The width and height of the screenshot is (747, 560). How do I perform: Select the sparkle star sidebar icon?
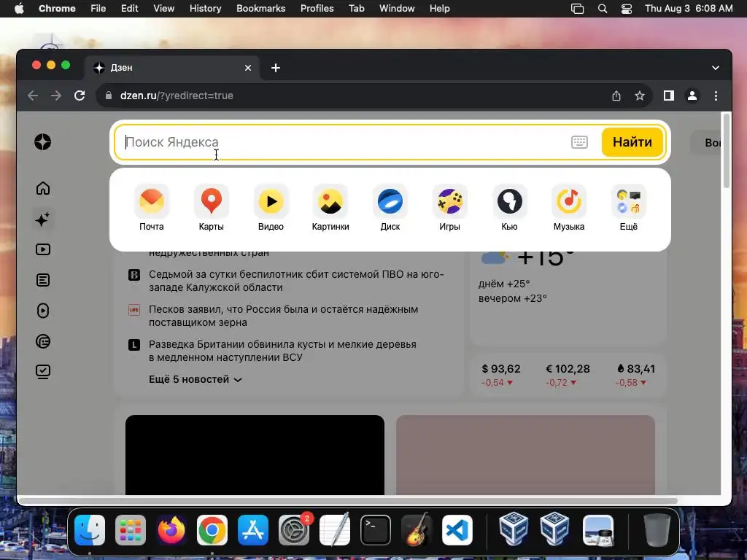click(x=43, y=219)
